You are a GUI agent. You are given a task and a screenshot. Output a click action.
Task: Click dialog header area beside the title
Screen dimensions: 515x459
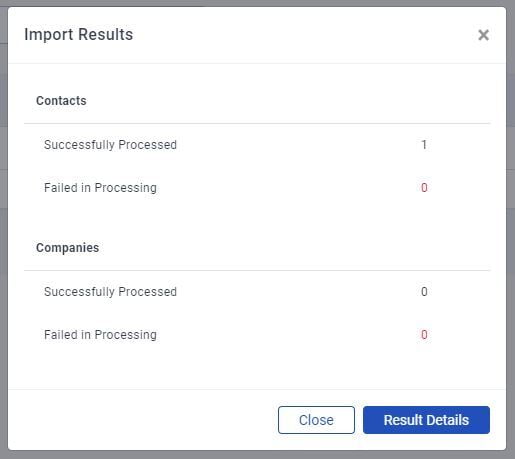pos(300,35)
